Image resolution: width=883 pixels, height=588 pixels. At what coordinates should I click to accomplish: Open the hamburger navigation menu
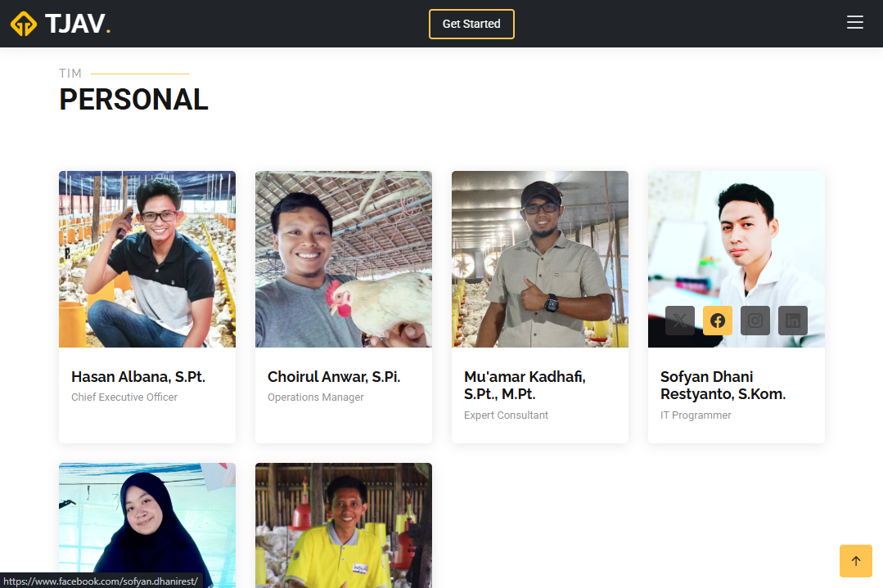[x=854, y=23]
